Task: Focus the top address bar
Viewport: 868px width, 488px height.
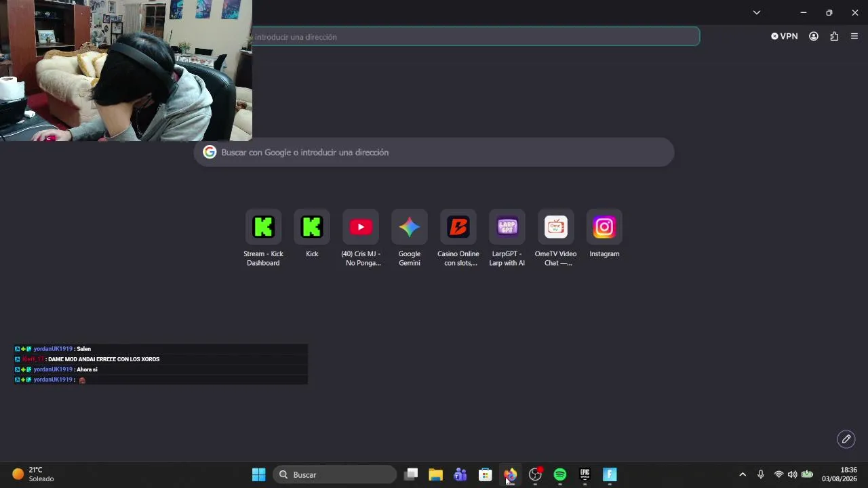Action: click(475, 37)
